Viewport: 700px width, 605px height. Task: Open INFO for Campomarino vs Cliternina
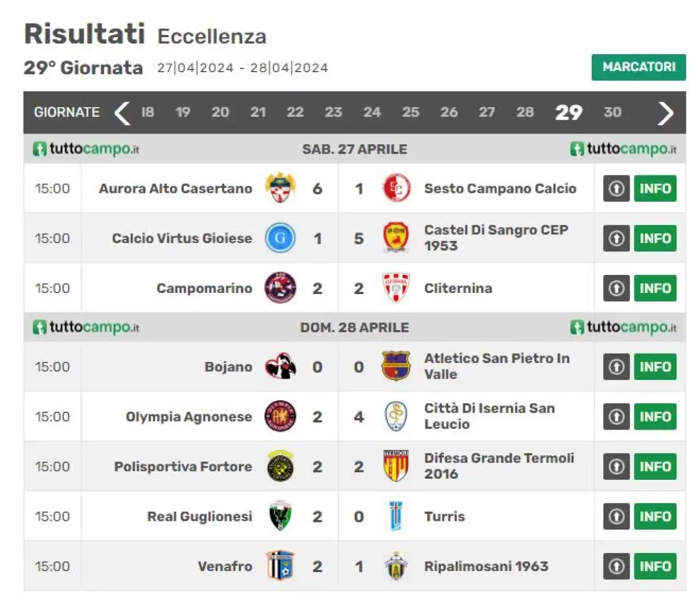coord(655,288)
